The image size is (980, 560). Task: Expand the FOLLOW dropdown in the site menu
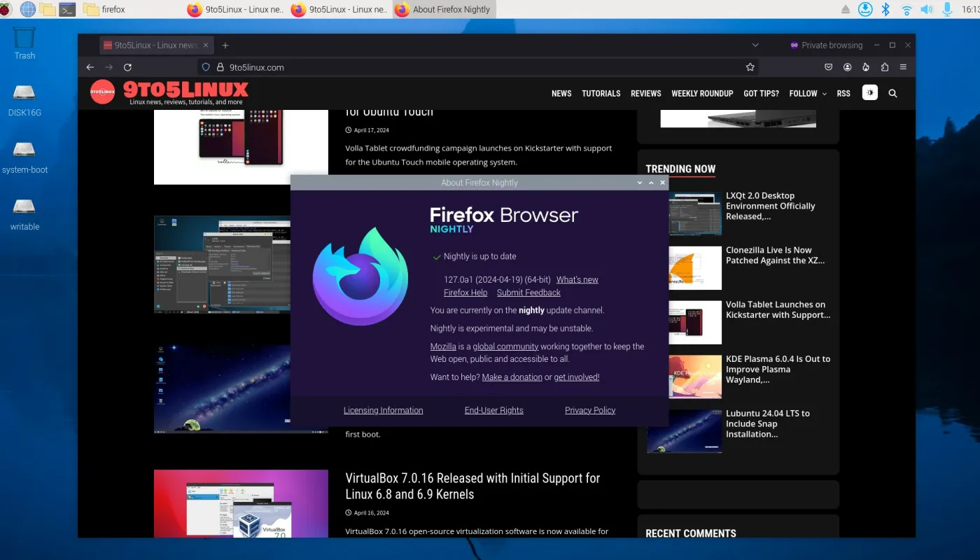pyautogui.click(x=807, y=93)
